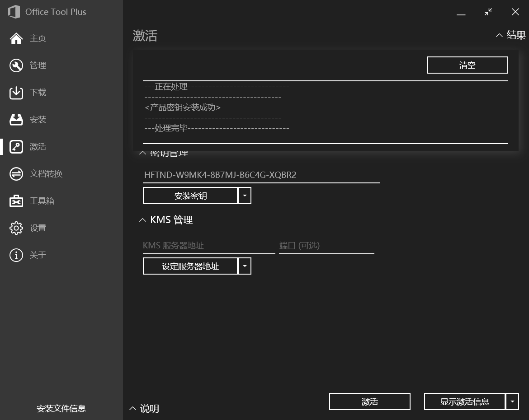The image size is (529, 420).
Task: Collapse the KMS 管理 section
Action: click(x=166, y=220)
